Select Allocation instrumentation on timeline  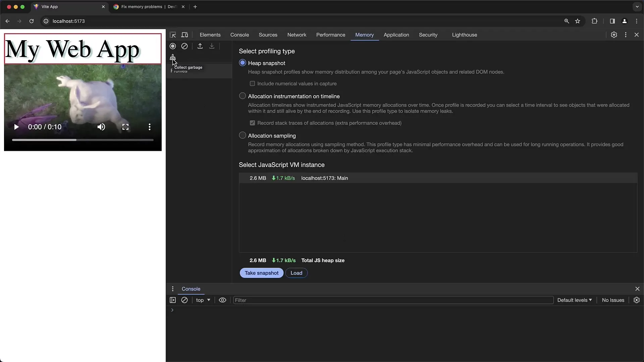[x=243, y=96]
